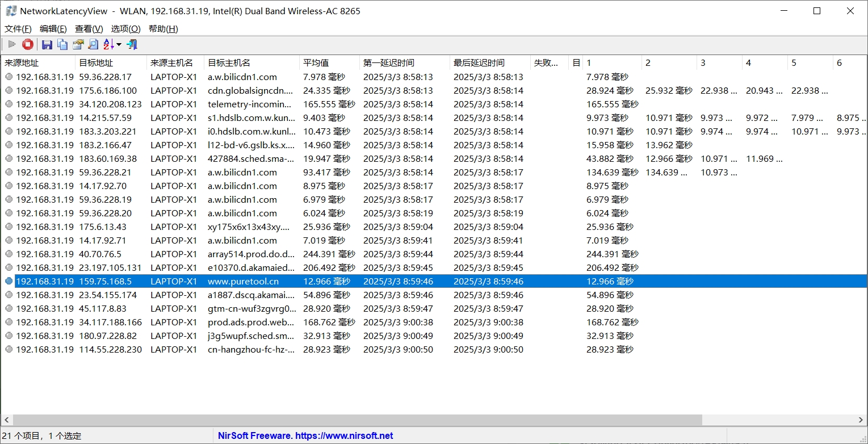Start the ping test with the Play icon

(x=11, y=44)
